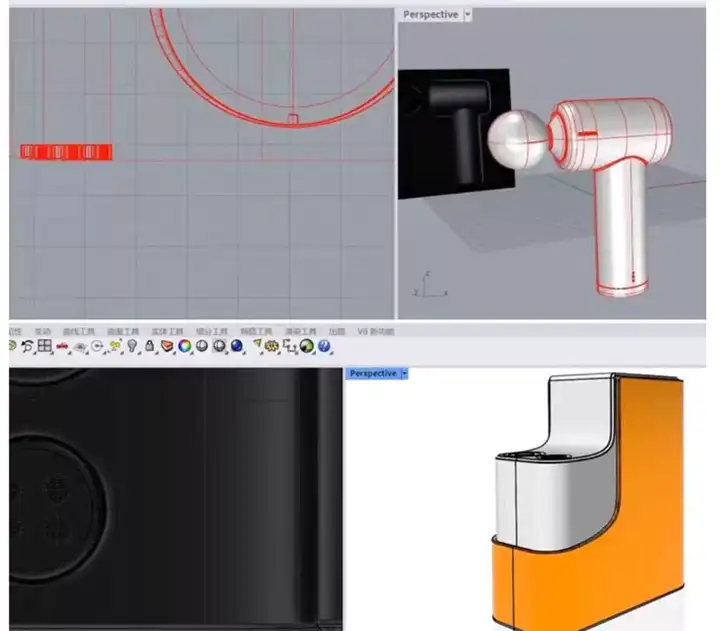Image resolution: width=720 pixels, height=631 pixels.
Task: Click the light bulb show/hide icon
Action: 132,346
